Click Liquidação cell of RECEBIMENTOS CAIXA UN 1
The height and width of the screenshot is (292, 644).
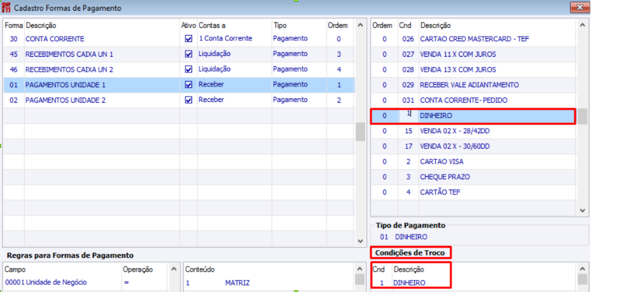tap(215, 54)
